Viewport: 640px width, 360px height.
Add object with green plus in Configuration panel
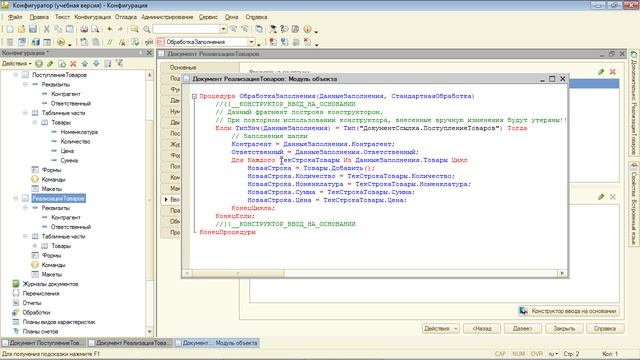pyautogui.click(x=39, y=63)
